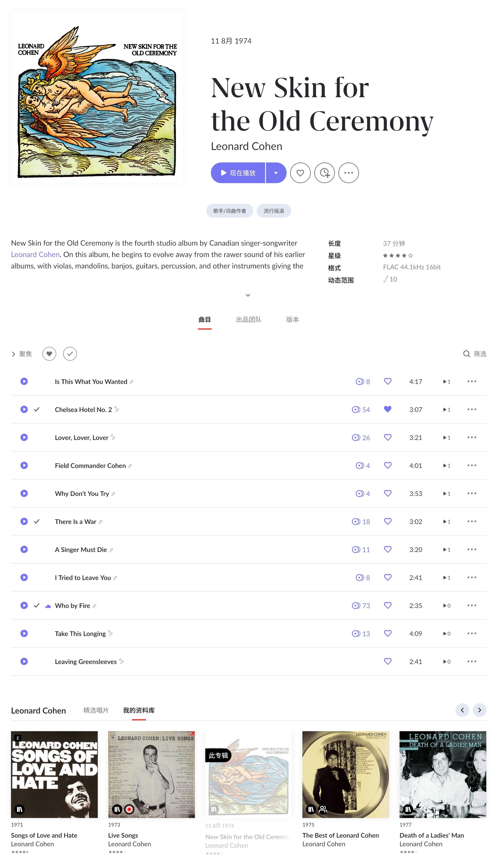Toggle favorite on A Singer Must Die
This screenshot has height=868, width=496.
[x=388, y=549]
